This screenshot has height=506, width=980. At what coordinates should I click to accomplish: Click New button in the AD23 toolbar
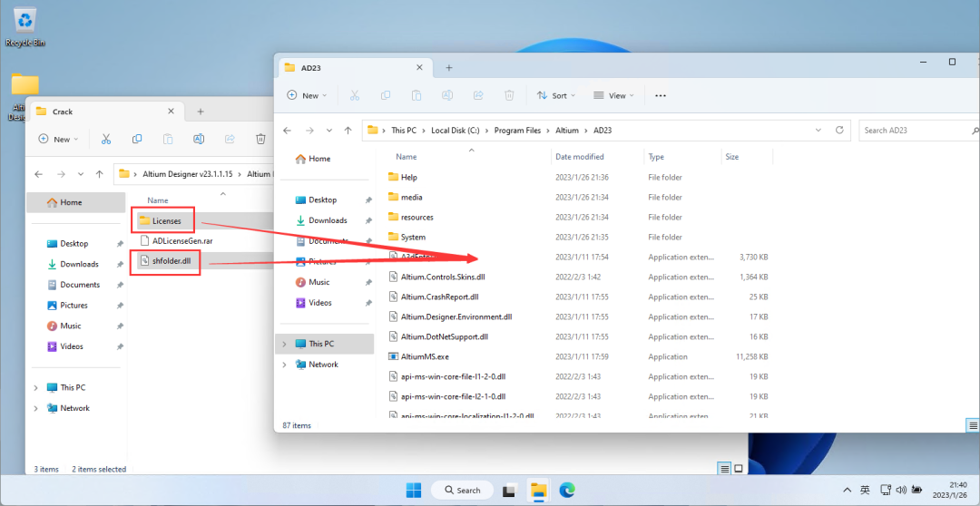(x=304, y=95)
